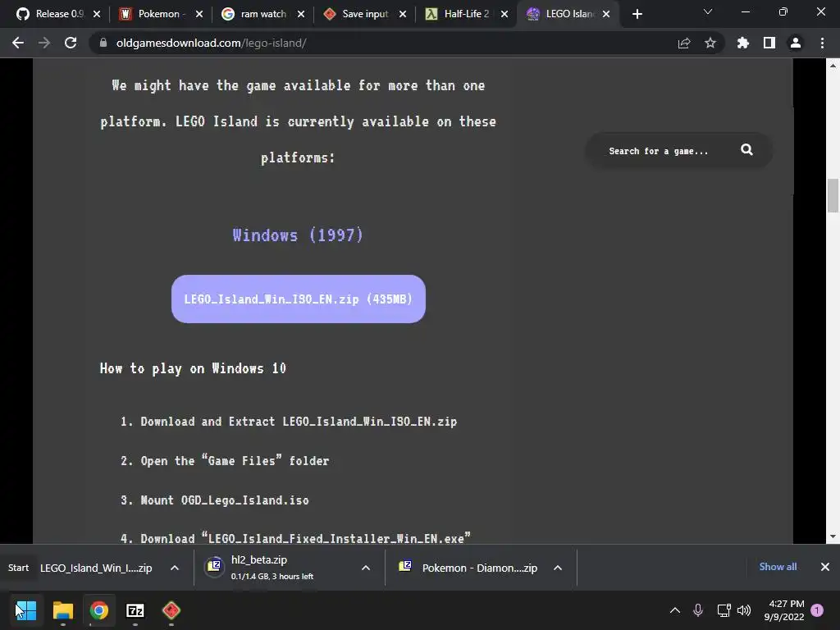Click the scrollbar up arrow
840x630 pixels.
[833, 66]
